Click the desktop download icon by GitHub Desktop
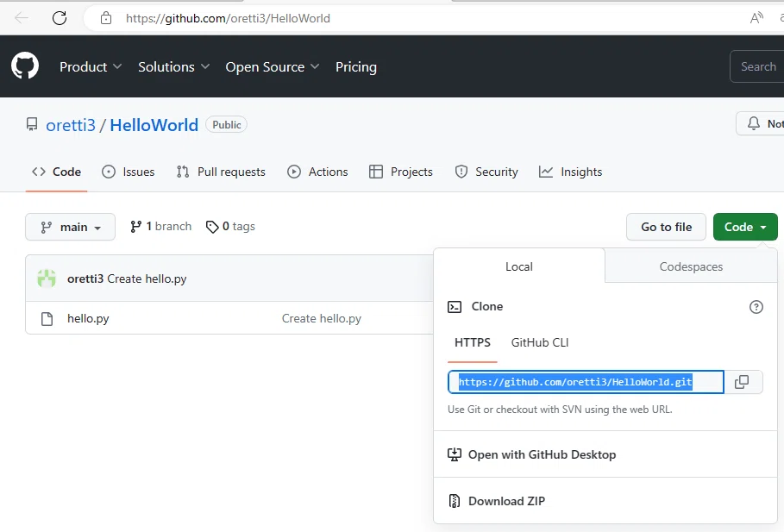784x532 pixels. click(454, 454)
